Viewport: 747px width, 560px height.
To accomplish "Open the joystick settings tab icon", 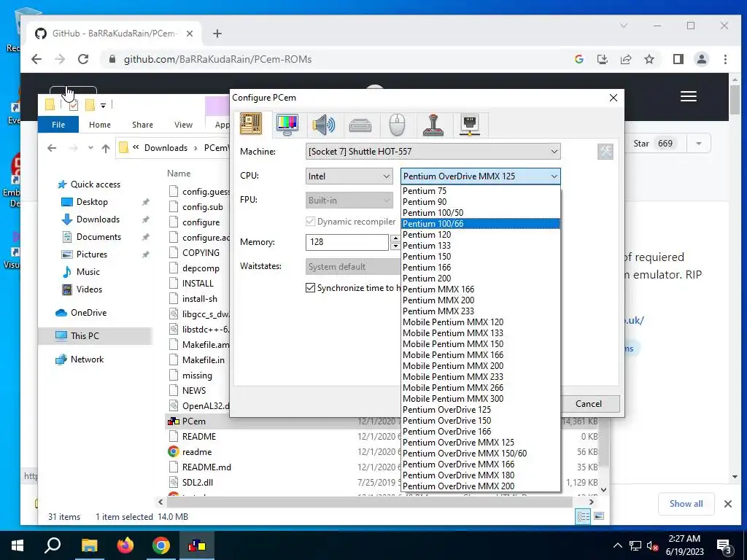I will pos(433,125).
